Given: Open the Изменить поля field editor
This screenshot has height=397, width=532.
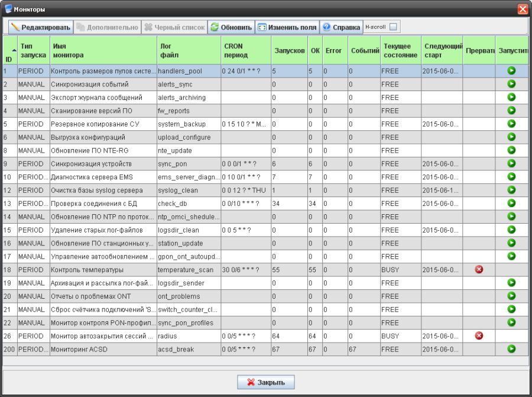Looking at the screenshot, I should 287,27.
